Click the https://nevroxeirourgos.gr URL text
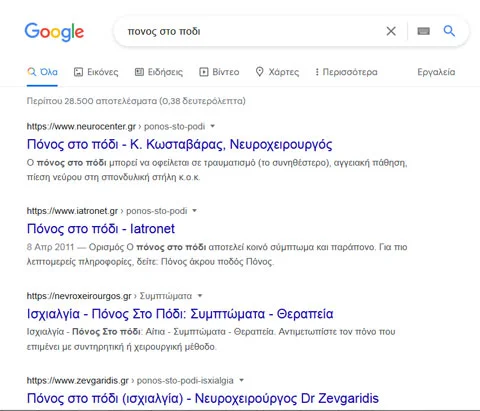Screen dimensions: 480x411 [x=79, y=296]
